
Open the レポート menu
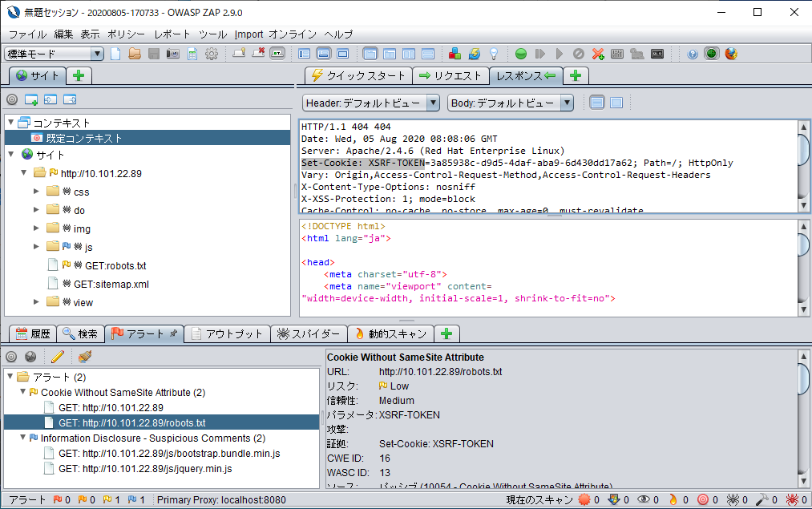(172, 34)
